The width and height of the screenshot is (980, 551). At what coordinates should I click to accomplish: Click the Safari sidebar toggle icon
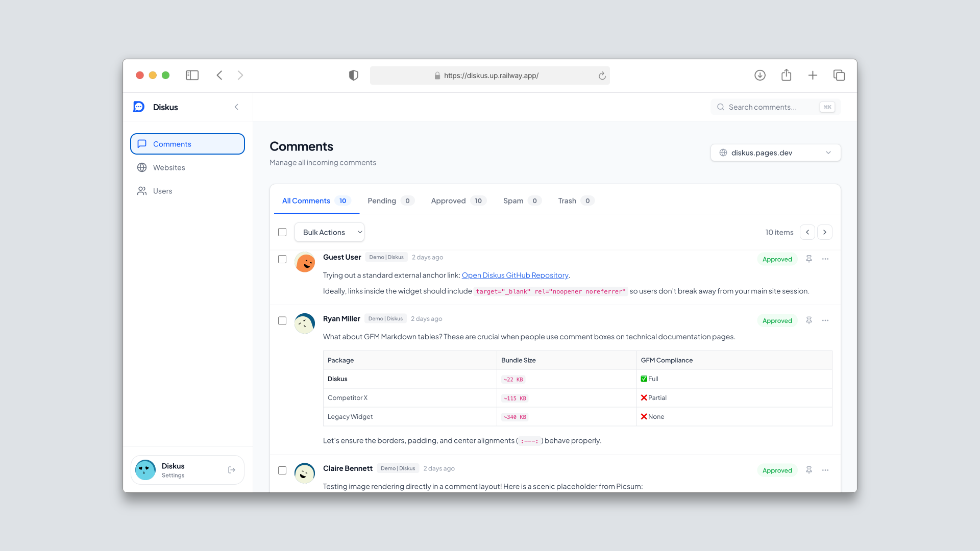192,76
